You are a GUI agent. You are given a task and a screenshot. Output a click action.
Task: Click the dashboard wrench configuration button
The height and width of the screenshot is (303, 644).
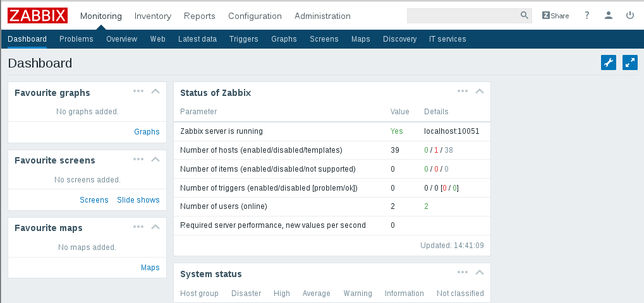609,62
